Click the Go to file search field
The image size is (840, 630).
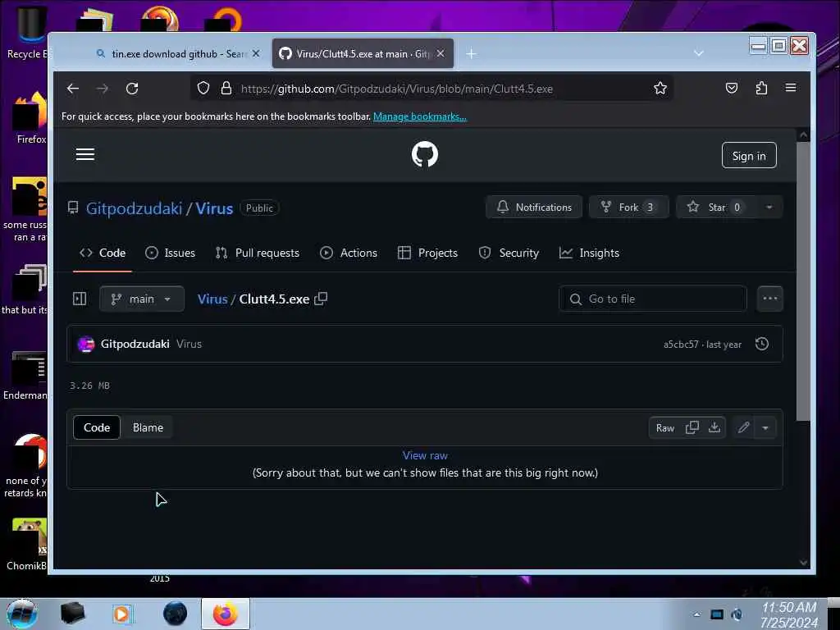coord(652,299)
